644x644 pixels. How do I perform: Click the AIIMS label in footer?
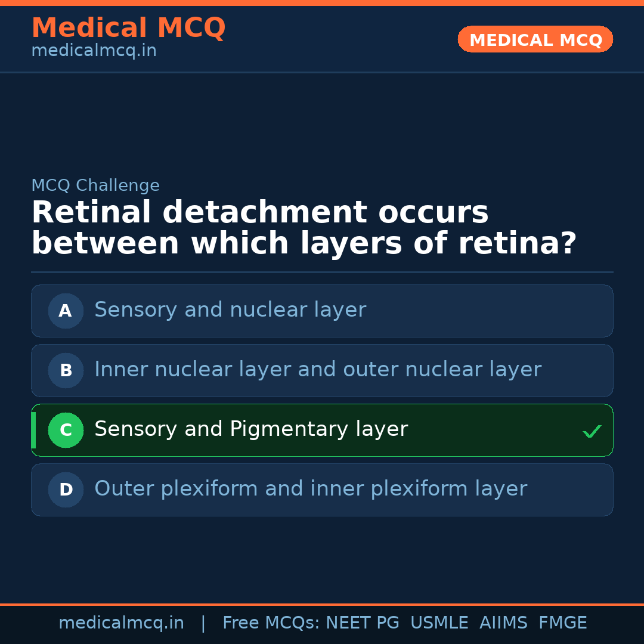(503, 623)
